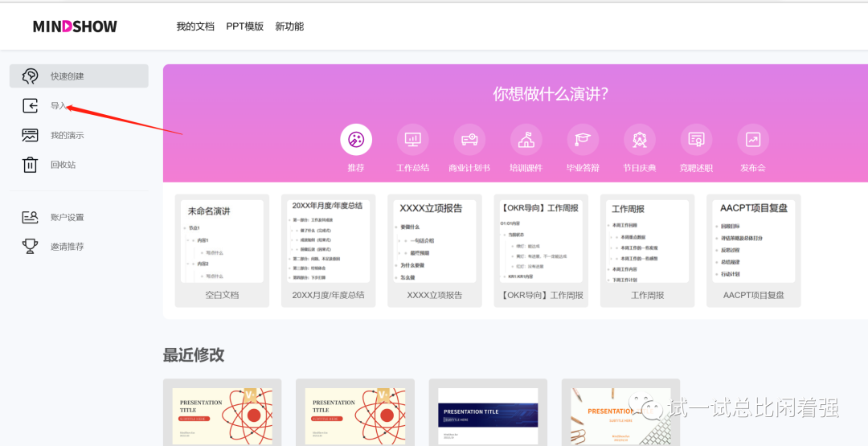The height and width of the screenshot is (446, 868).
Task: Click the AACPT项目复盘 caption below card
Action: click(753, 296)
